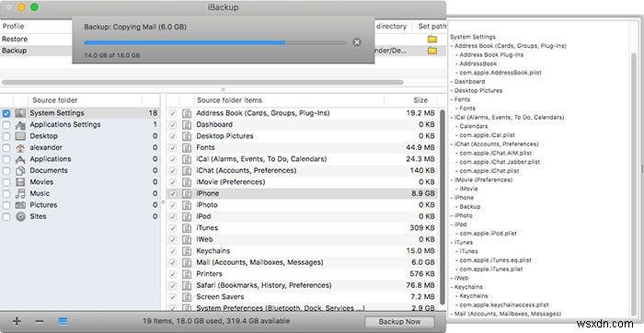Click the System Settings folder icon
The height and width of the screenshot is (333, 644).
tap(20, 113)
